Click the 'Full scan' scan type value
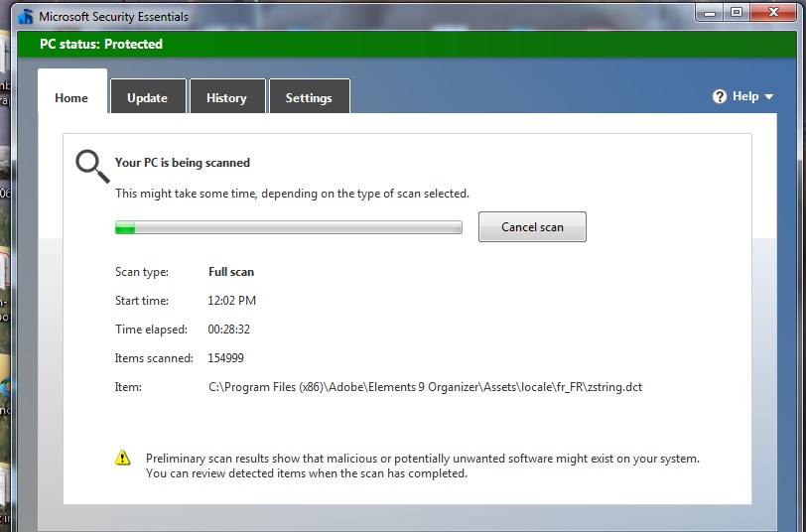806x532 pixels. pos(231,272)
